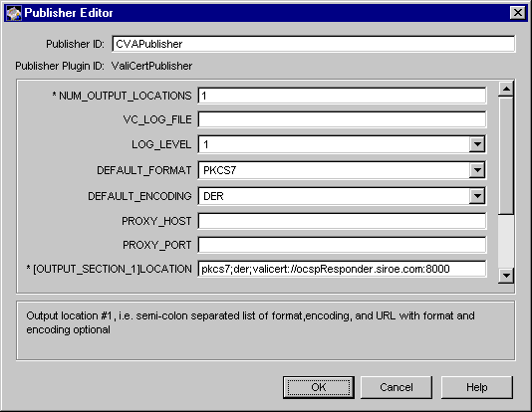532x412 pixels.
Task: Click the VC_LOG_FILE input field
Action: [342, 119]
